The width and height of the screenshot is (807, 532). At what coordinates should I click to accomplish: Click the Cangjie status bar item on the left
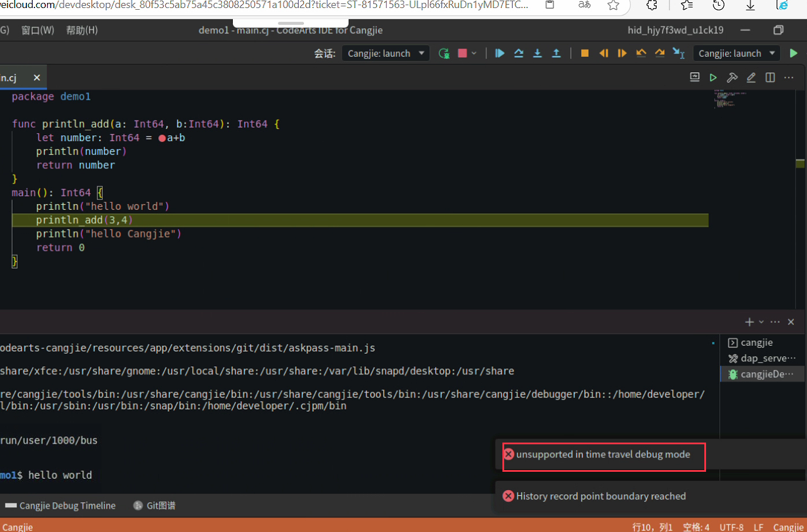click(x=17, y=527)
